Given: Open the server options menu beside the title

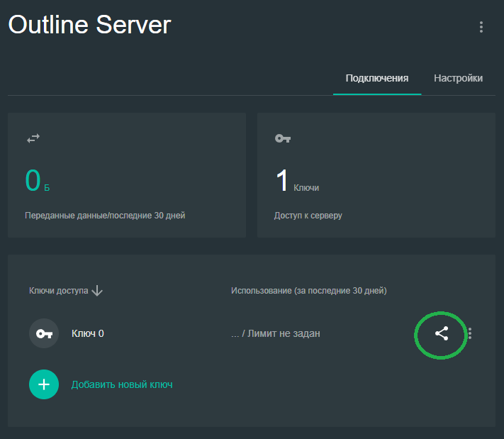Looking at the screenshot, I should pyautogui.click(x=481, y=27).
